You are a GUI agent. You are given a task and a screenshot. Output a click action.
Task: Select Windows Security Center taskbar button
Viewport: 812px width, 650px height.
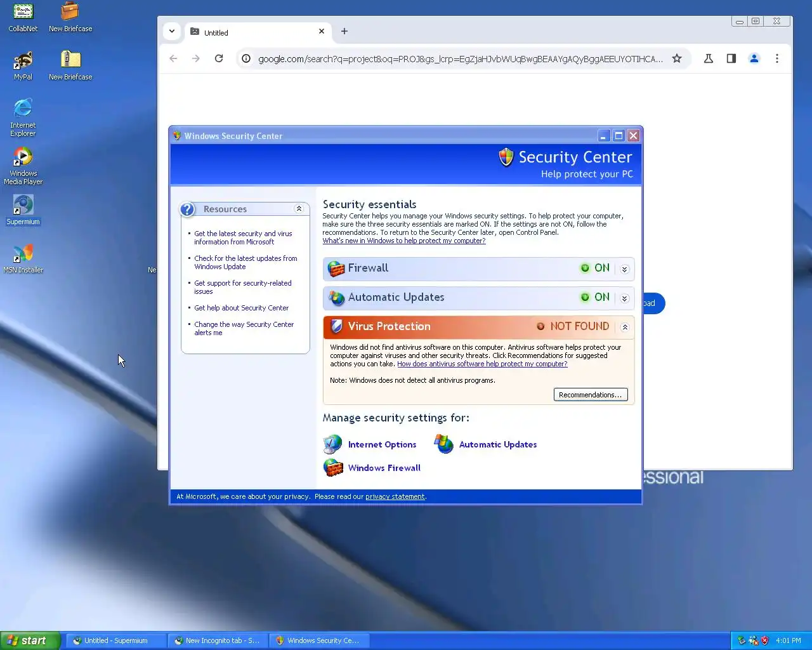[x=320, y=640]
